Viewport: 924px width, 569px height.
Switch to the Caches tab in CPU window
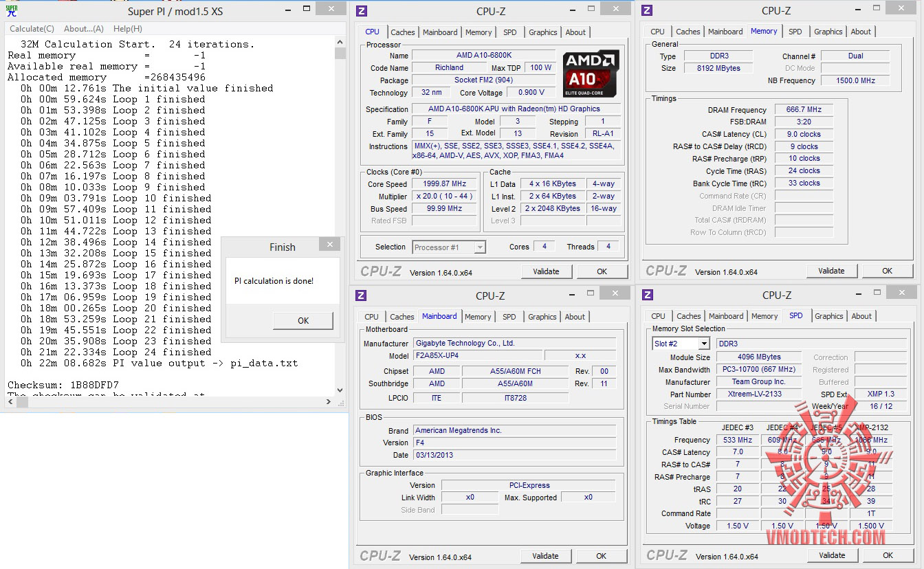[x=403, y=32]
